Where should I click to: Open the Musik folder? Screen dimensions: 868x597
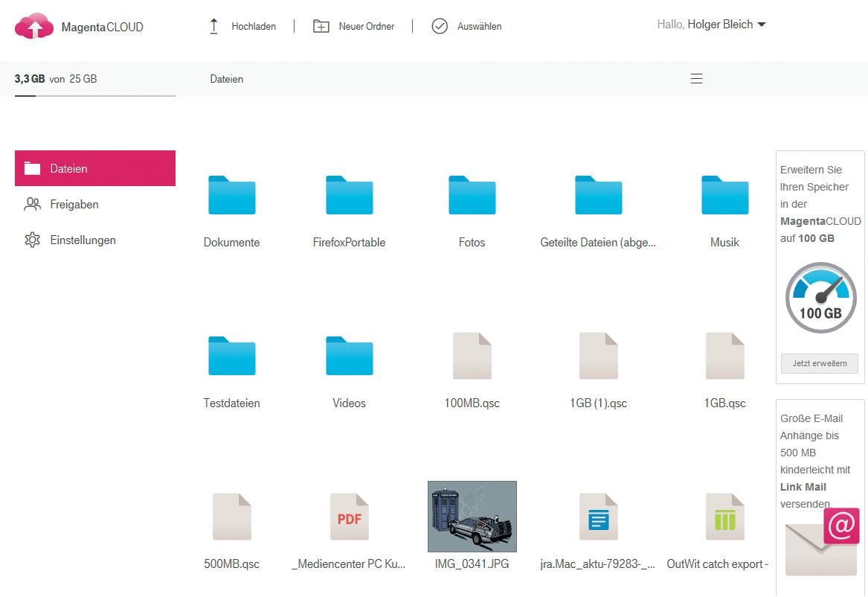(724, 195)
